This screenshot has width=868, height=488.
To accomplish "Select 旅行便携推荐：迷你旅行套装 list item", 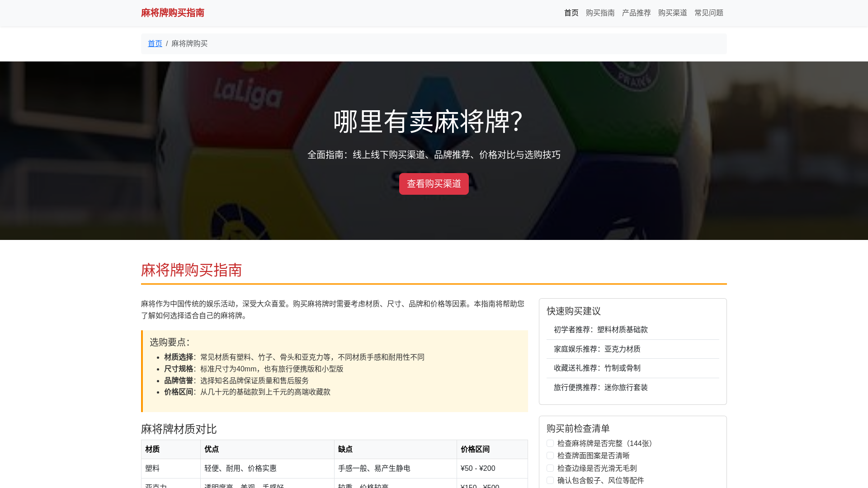I will click(x=632, y=387).
